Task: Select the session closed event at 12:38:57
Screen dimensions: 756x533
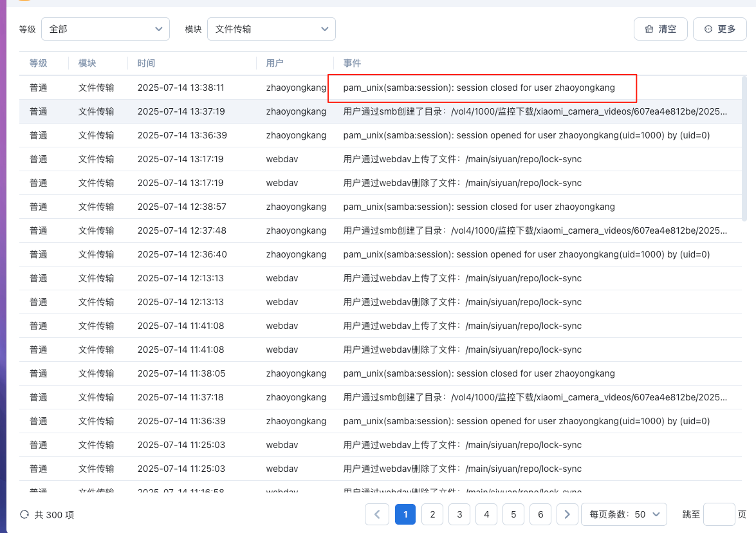Action: [479, 207]
